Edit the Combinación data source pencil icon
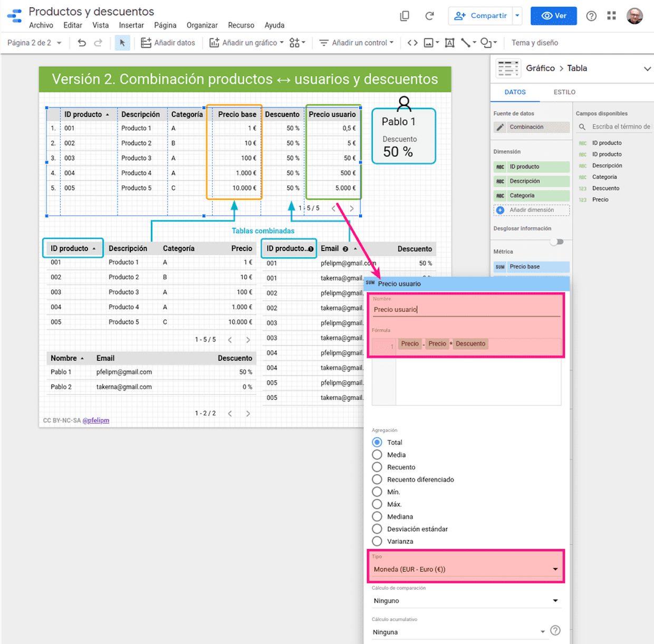654x644 pixels. [500, 127]
